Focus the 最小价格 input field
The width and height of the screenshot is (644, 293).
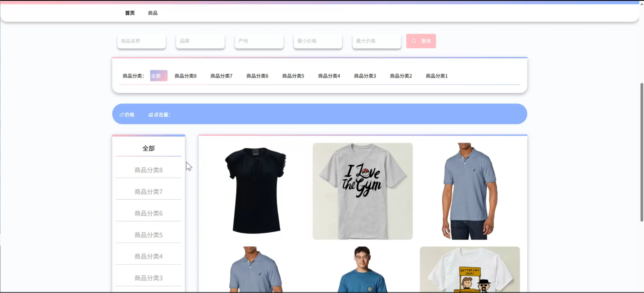click(318, 41)
